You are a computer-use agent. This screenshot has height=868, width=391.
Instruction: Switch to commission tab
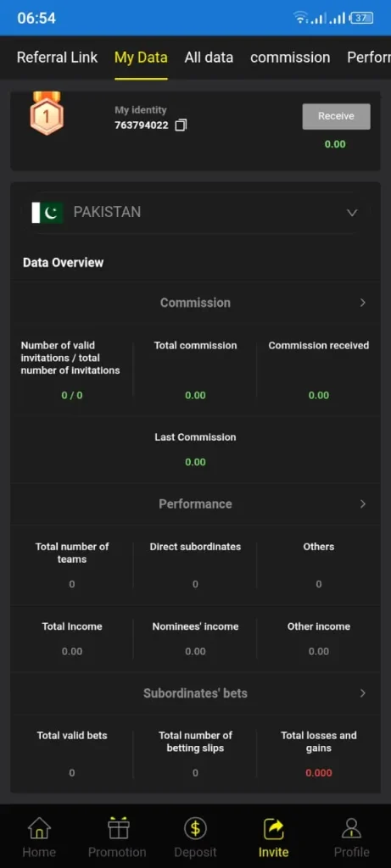(x=290, y=58)
